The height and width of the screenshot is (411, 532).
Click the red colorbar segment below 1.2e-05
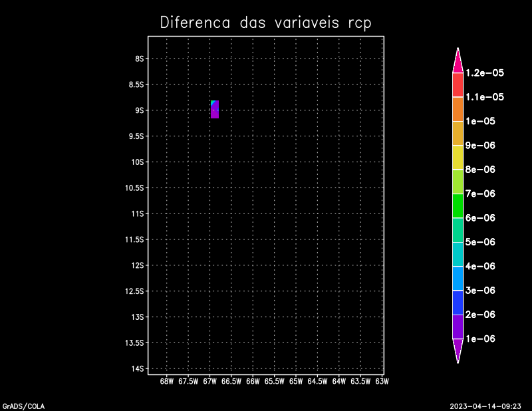point(458,85)
